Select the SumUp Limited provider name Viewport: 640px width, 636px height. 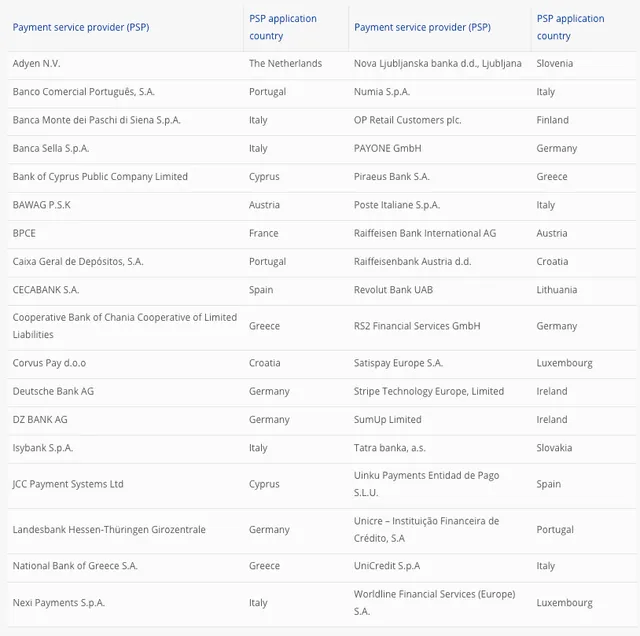coord(388,419)
